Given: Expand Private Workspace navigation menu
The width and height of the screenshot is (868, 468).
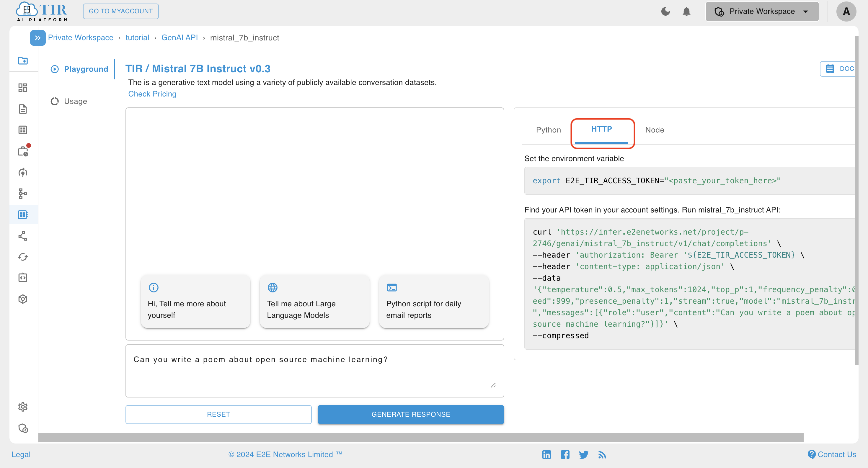Looking at the screenshot, I should [x=37, y=38].
